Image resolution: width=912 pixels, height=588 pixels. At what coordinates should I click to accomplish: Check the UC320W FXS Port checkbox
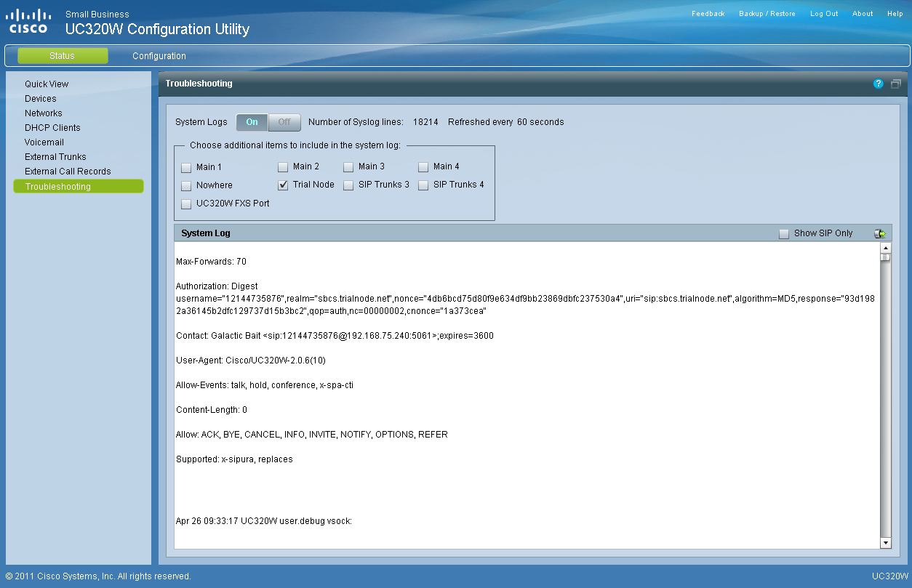pyautogui.click(x=186, y=204)
